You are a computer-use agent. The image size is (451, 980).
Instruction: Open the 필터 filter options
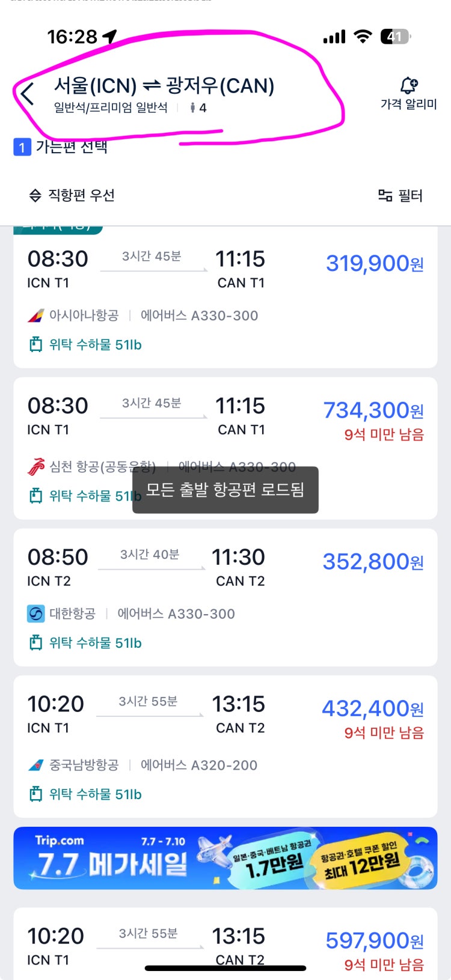coord(400,195)
